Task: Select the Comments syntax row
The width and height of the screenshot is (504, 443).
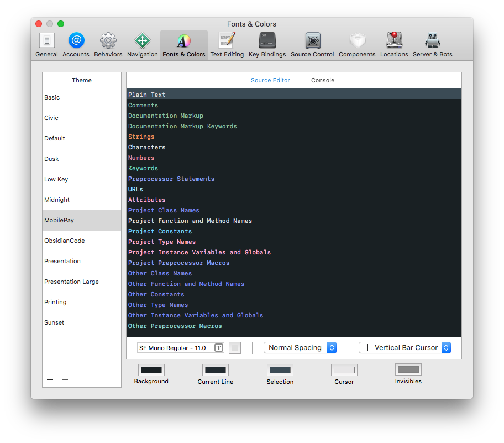Action: [294, 105]
